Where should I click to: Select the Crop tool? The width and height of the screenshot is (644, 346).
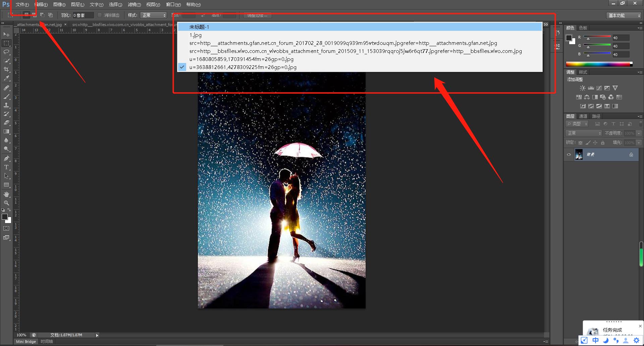[6, 69]
